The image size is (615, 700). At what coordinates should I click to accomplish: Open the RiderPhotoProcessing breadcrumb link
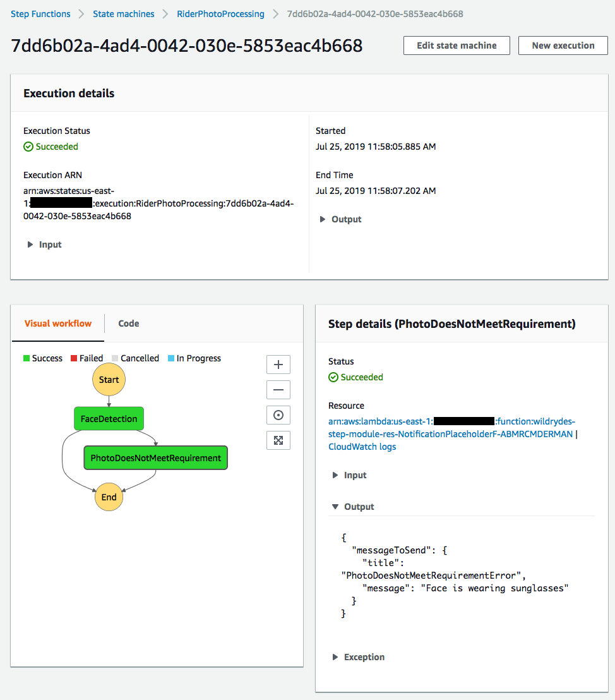coord(220,14)
